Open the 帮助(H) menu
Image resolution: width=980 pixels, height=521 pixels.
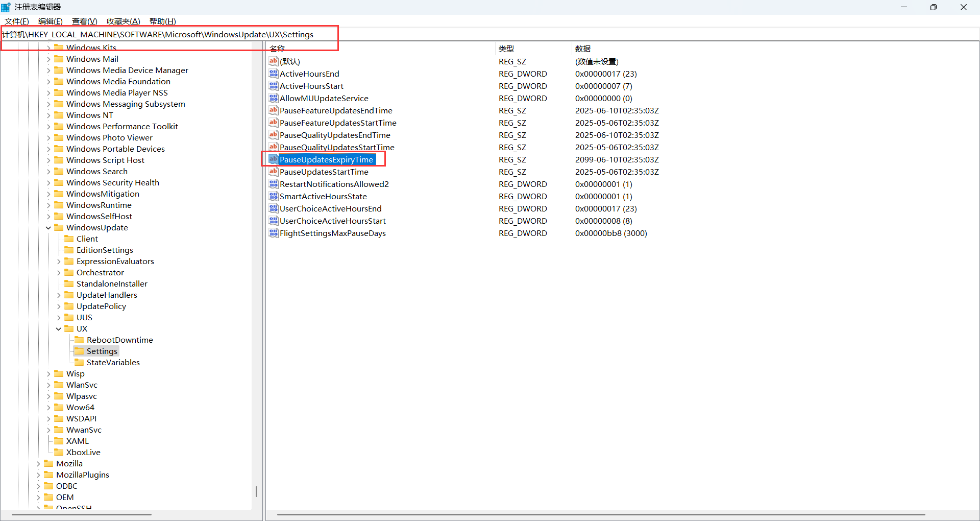click(x=163, y=21)
